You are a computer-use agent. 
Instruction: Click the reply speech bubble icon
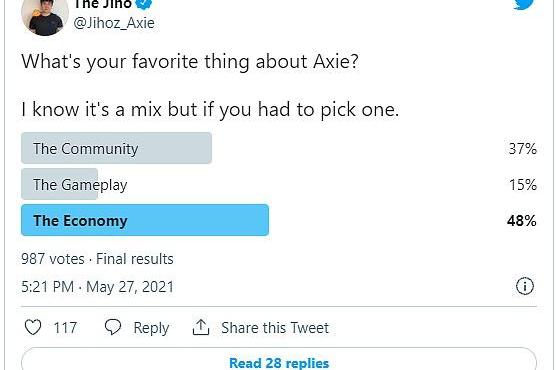coord(113,327)
